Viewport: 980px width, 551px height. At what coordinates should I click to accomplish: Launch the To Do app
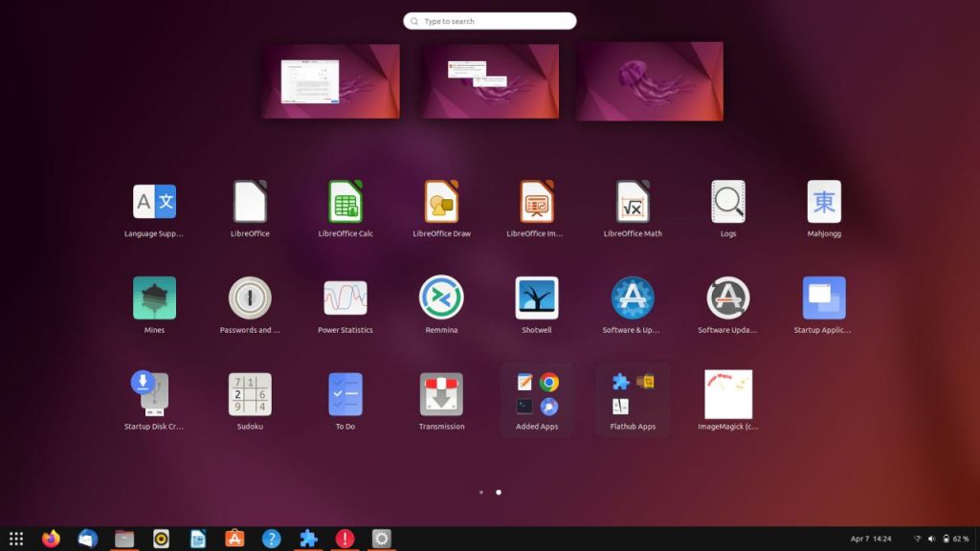(345, 394)
